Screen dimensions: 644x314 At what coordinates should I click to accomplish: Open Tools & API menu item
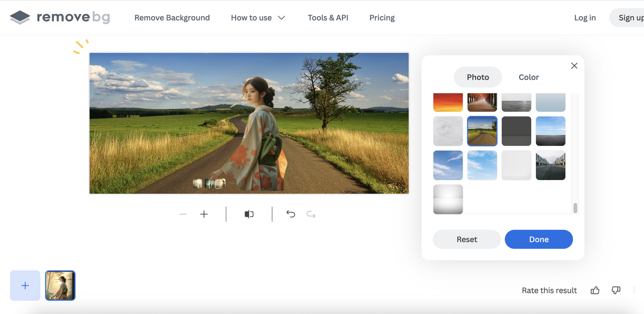click(x=328, y=18)
